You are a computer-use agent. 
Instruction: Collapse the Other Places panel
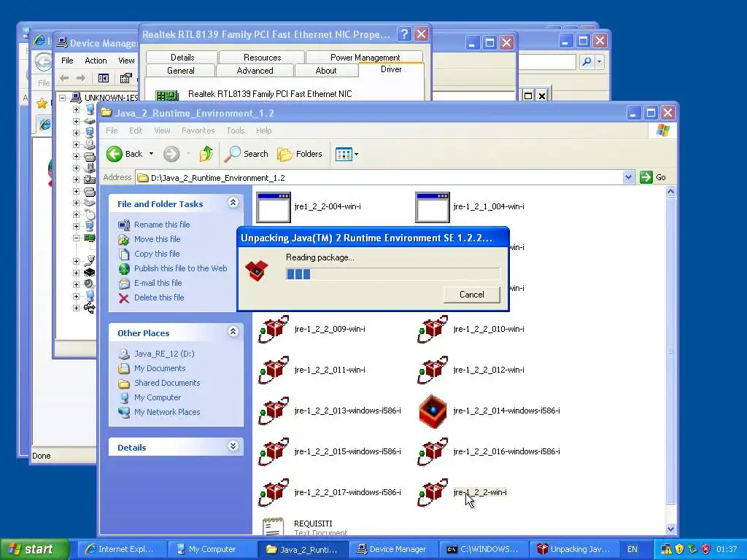[233, 332]
